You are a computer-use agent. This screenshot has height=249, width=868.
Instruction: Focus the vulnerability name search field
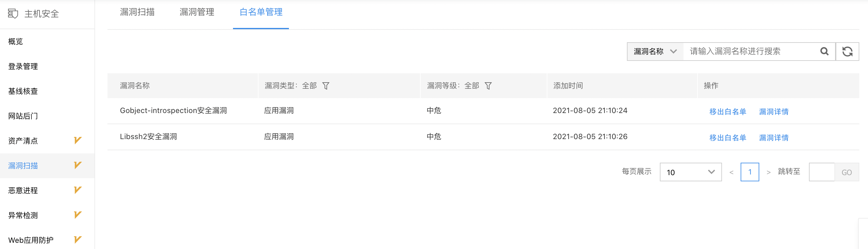tap(752, 52)
